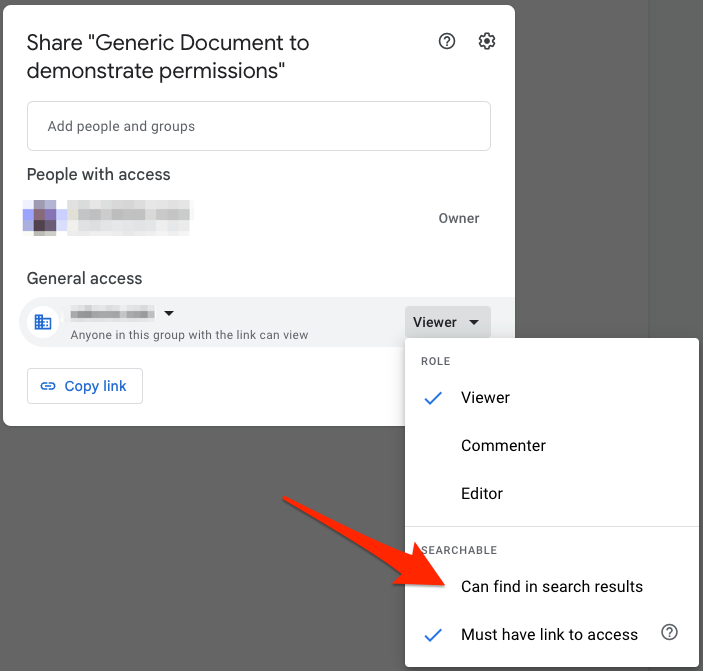Click the Owner label for the listed person
Viewport: 703px width, 671px height.
(459, 218)
